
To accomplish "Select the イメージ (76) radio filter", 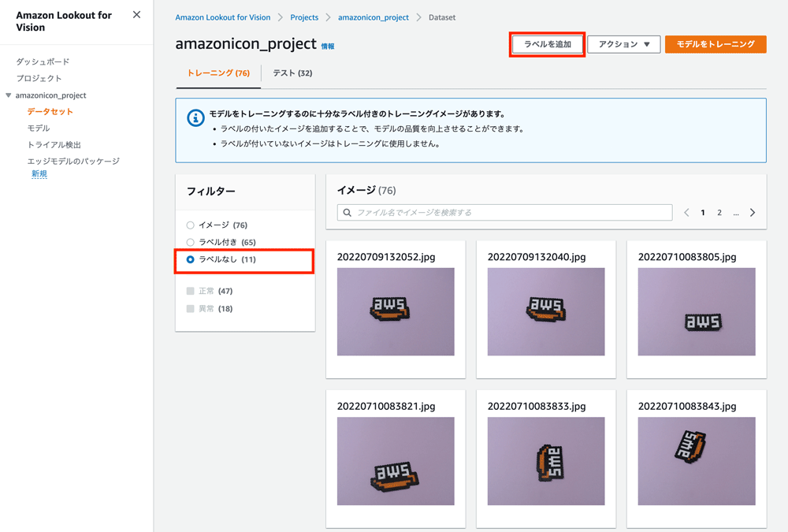I will point(190,225).
